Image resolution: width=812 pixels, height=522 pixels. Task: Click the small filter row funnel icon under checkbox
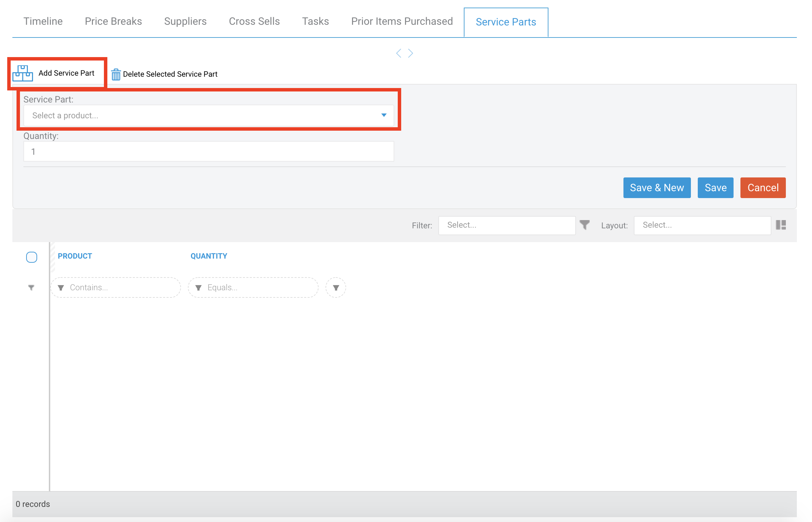click(31, 287)
